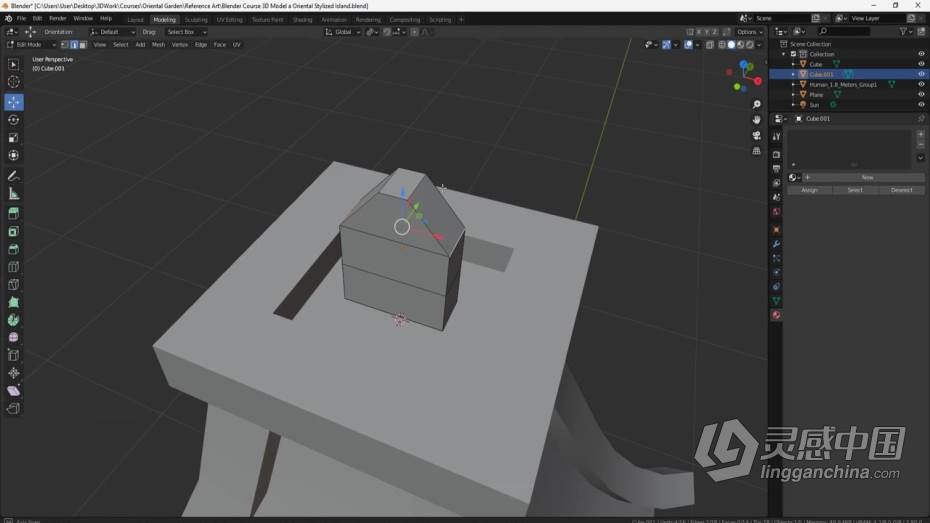Open material slot specials chevron
The height and width of the screenshot is (523, 930).
pyautogui.click(x=921, y=158)
